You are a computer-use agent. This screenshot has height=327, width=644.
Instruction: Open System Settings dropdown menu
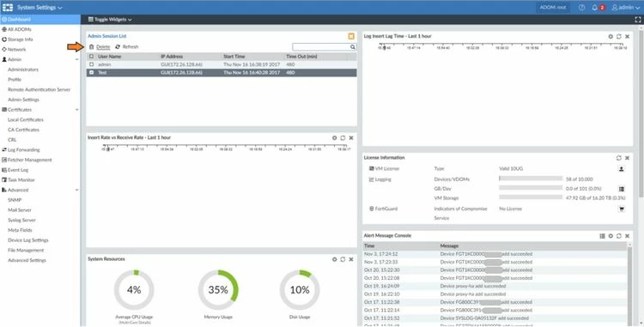[x=39, y=8]
